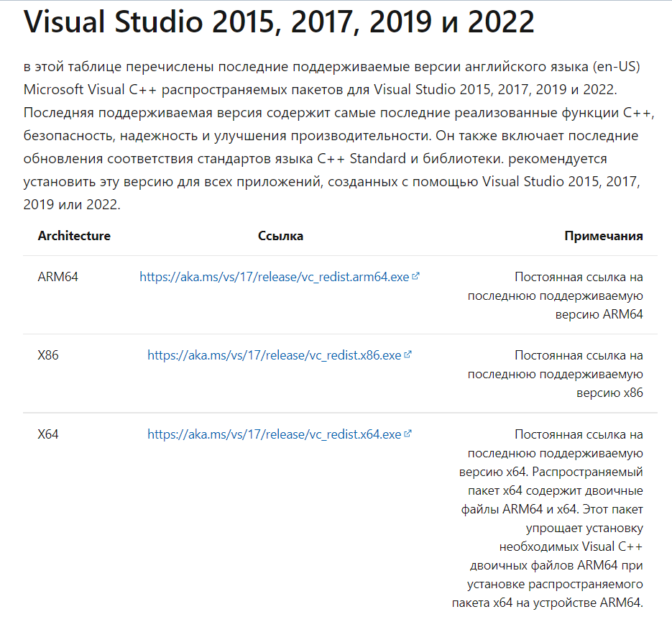Open the vc_redist.x64.exe download link
Viewport: 672px width, 622px height.
coord(275,434)
